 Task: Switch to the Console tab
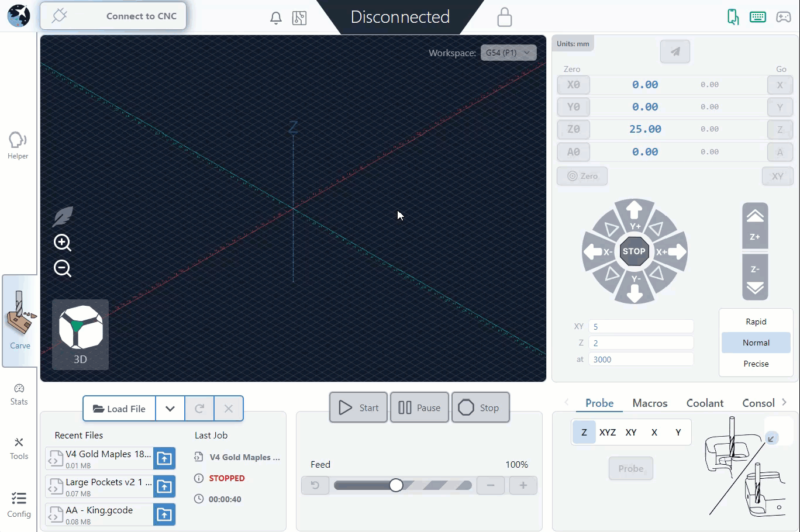(x=758, y=403)
